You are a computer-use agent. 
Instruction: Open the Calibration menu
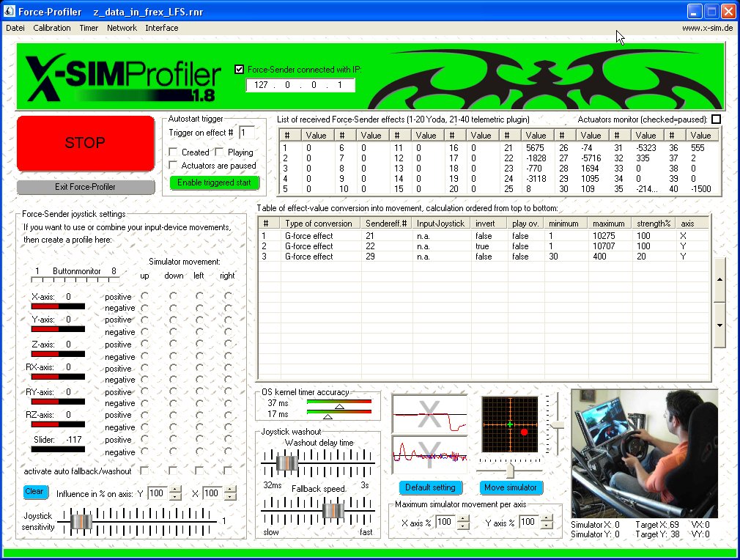[x=52, y=28]
